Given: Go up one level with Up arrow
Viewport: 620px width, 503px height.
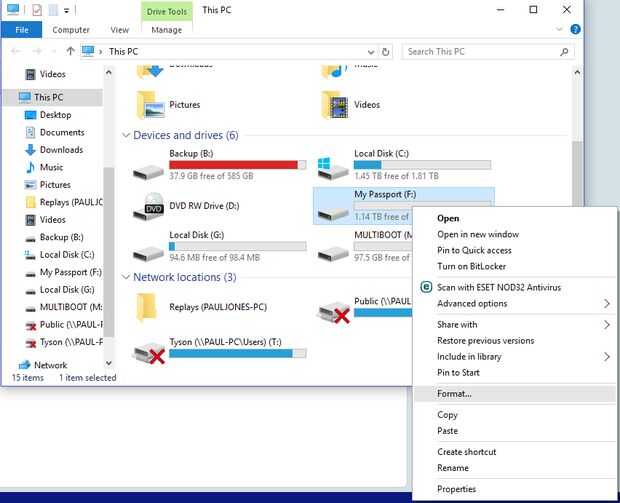Looking at the screenshot, I should pyautogui.click(x=70, y=51).
